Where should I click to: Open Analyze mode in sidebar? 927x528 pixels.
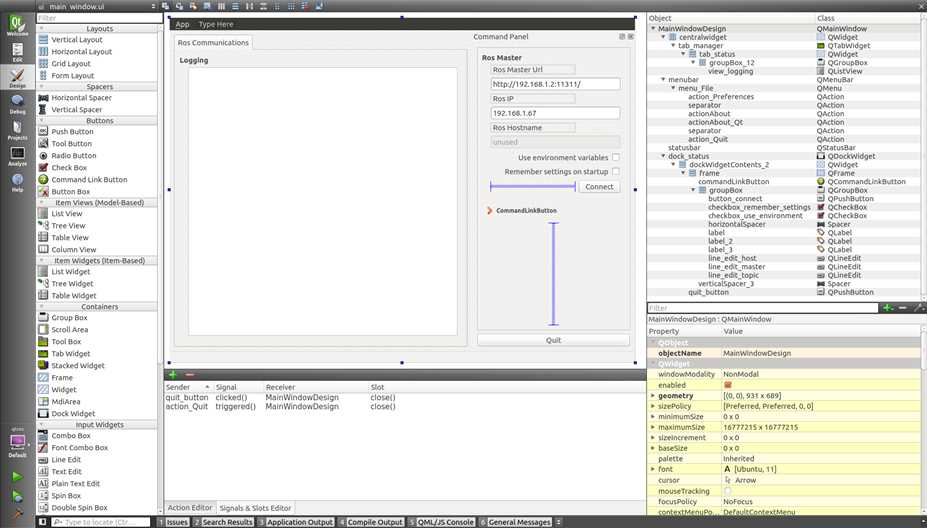tap(17, 156)
